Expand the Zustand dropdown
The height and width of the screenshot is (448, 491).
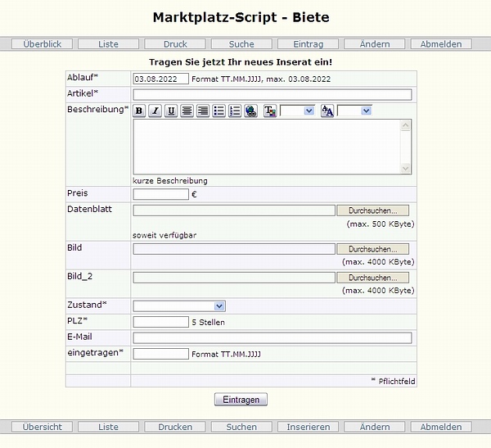179,305
